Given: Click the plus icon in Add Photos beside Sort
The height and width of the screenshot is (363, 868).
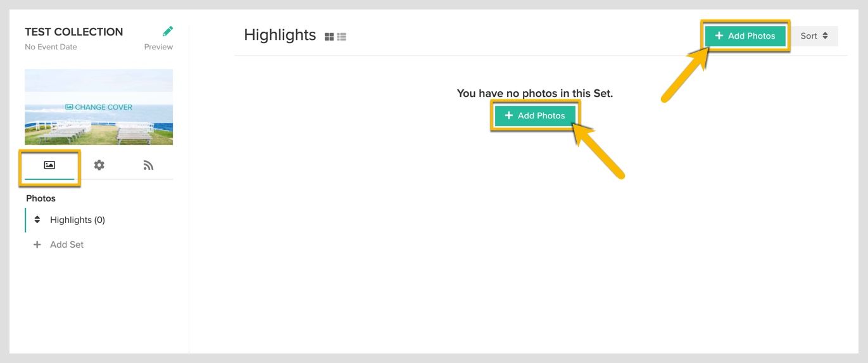Looking at the screenshot, I should 719,36.
